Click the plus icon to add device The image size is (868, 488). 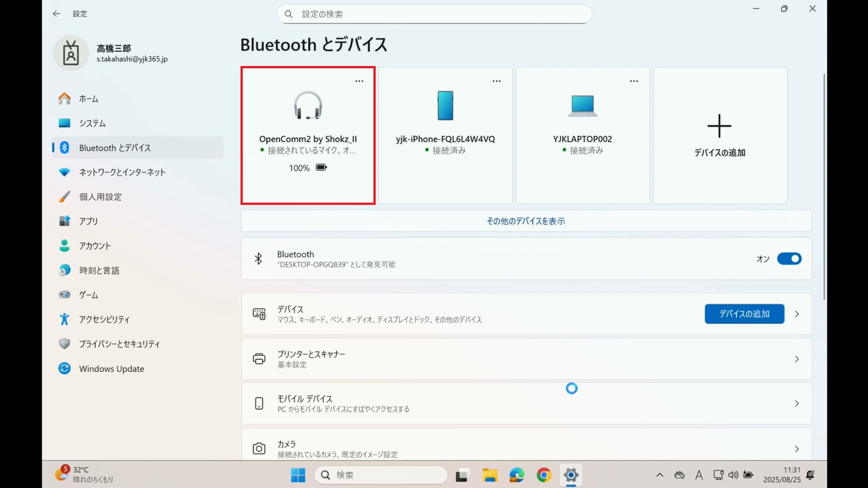(x=719, y=126)
